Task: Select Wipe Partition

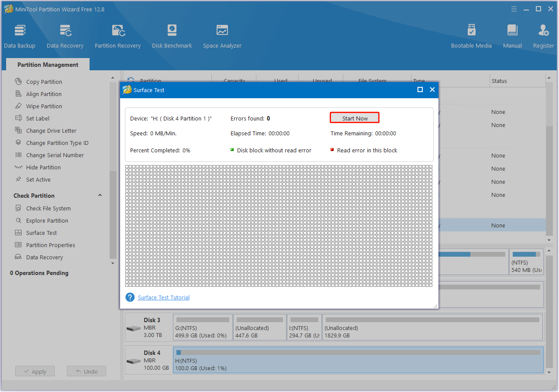Action: [x=44, y=106]
